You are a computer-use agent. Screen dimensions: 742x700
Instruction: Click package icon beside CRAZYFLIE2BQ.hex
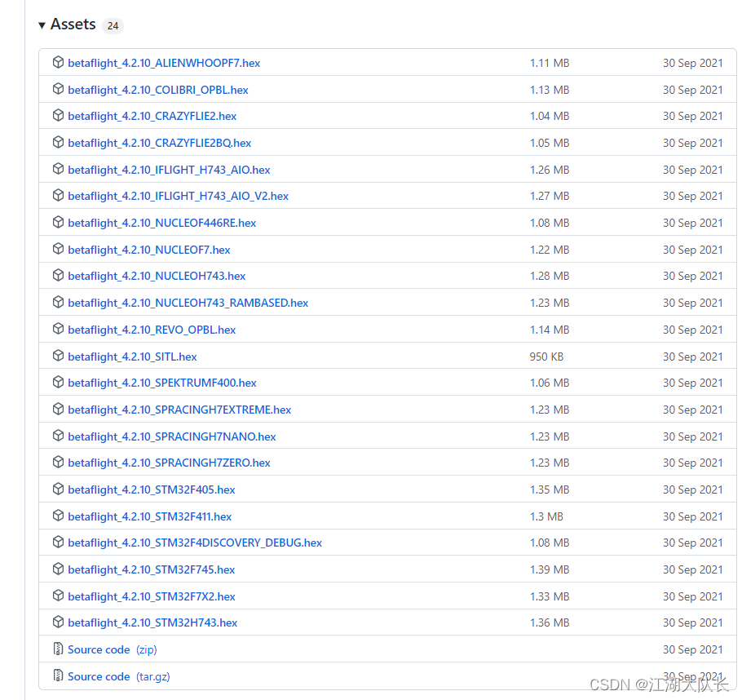pos(58,142)
